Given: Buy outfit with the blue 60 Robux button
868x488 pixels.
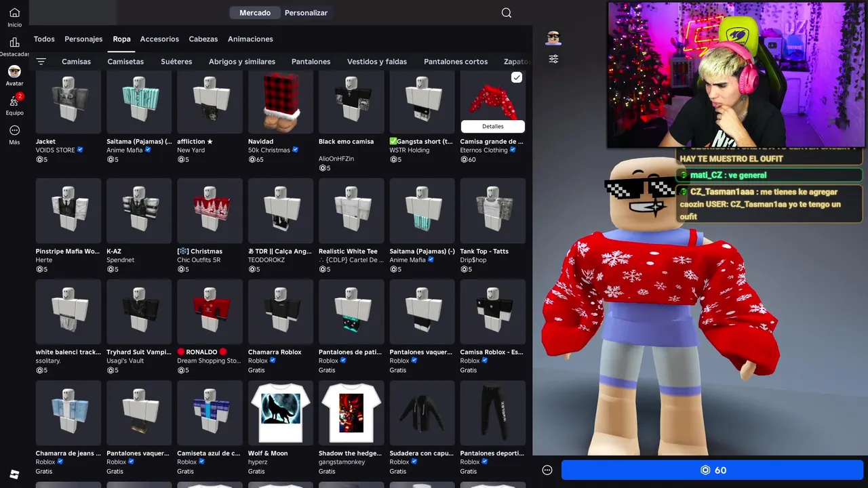Looking at the screenshot, I should point(712,470).
